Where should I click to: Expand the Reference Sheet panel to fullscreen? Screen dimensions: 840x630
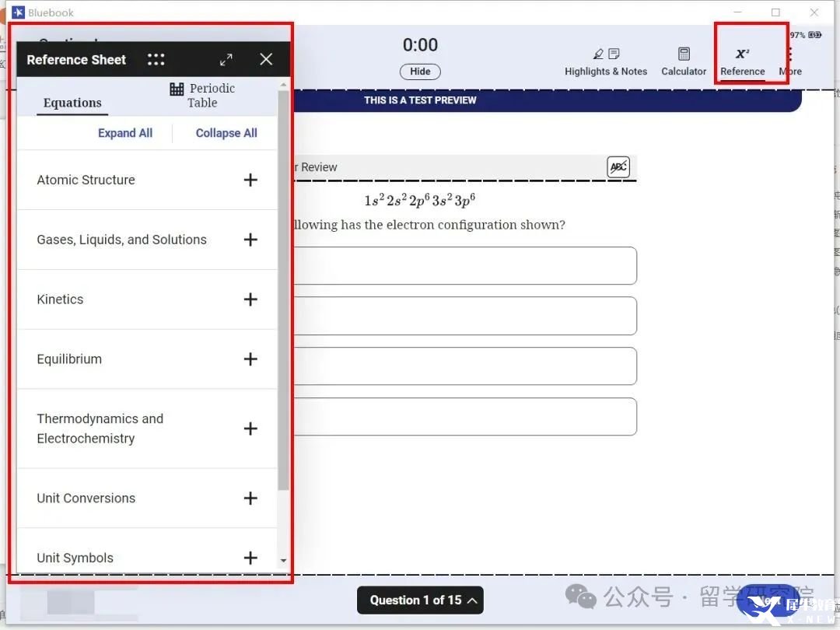[226, 59]
